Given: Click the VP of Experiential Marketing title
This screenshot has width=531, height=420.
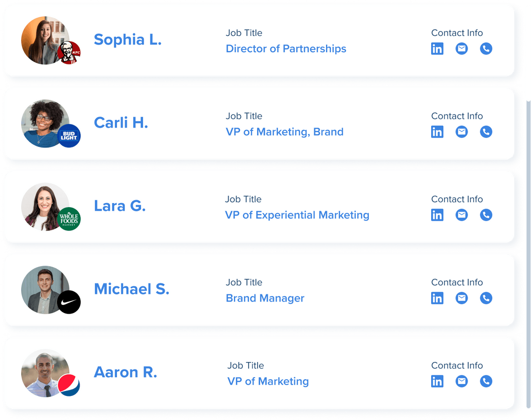Looking at the screenshot, I should click(297, 215).
